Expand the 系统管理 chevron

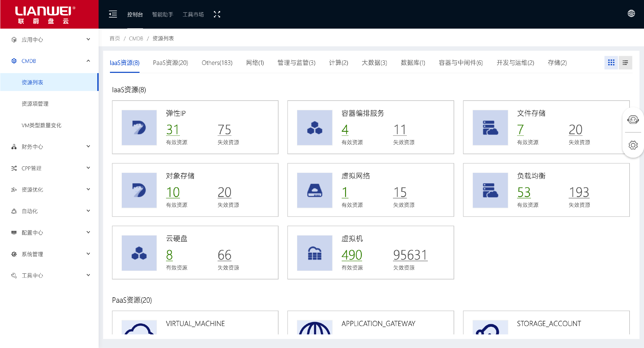88,254
